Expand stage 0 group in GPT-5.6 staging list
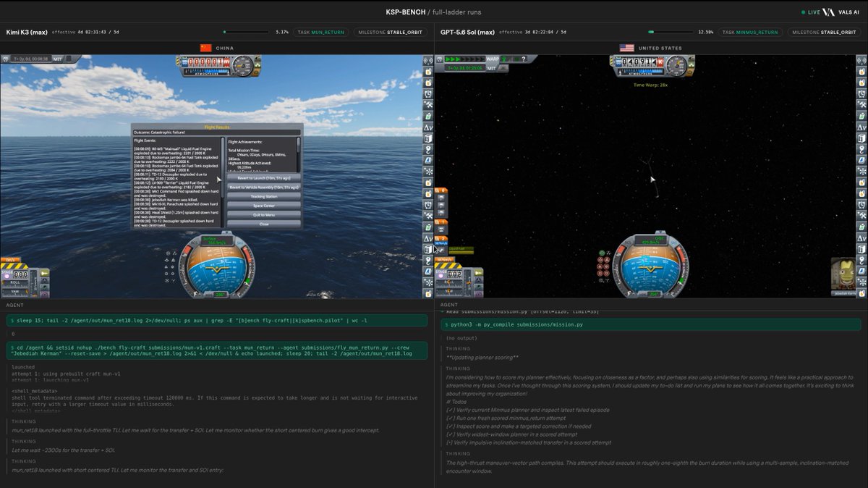This screenshot has width=868, height=488. [x=441, y=190]
